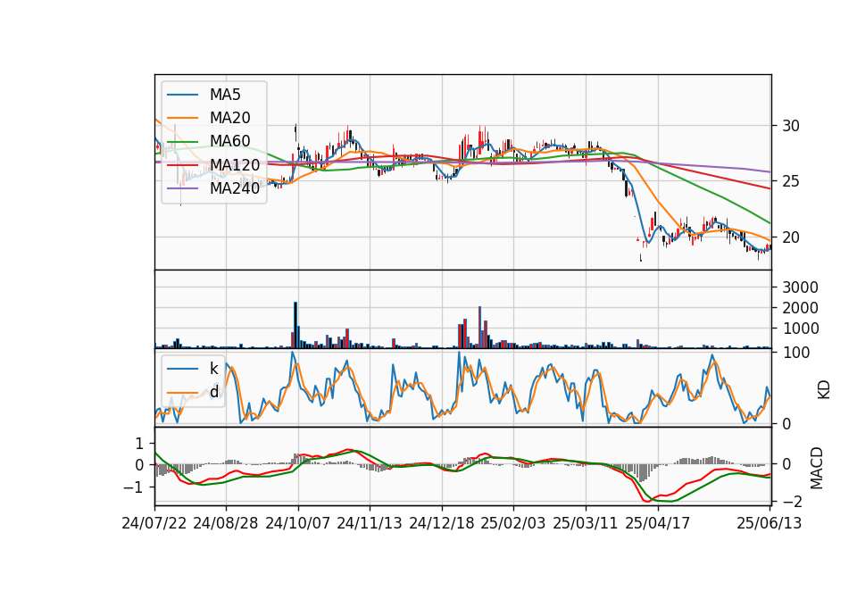The width and height of the screenshot is (857, 616).
Task: Click the date label 24/11/13
Action: coord(370,523)
